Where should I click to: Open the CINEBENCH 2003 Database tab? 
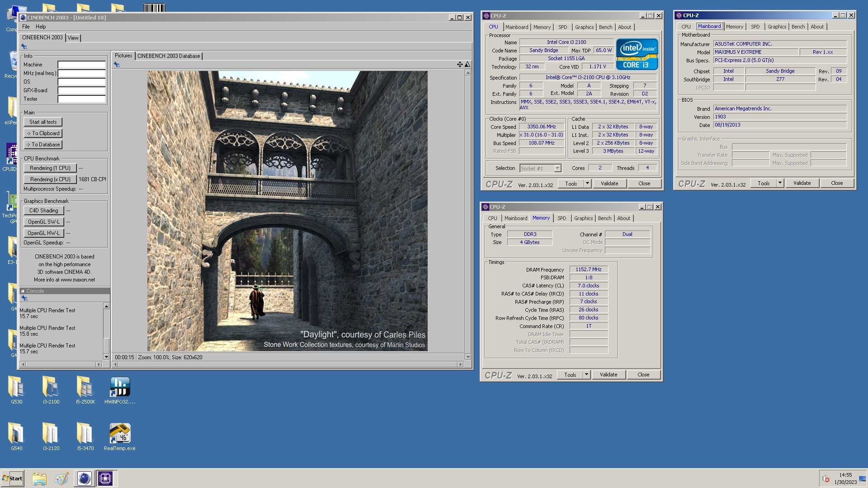tap(169, 56)
